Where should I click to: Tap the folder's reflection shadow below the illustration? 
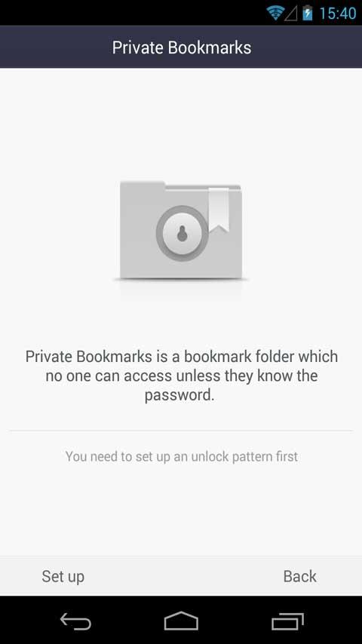(x=181, y=290)
